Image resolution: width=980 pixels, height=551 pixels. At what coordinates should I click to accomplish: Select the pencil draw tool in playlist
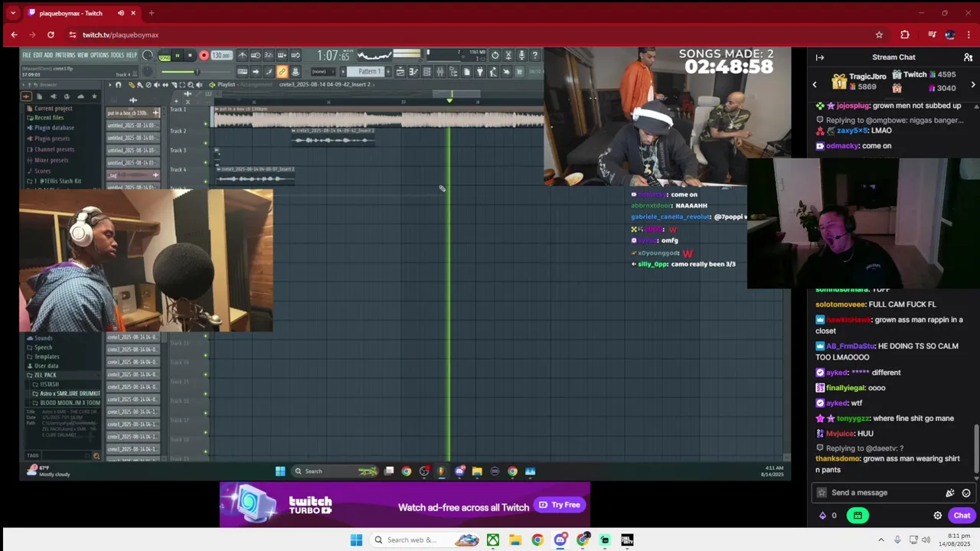click(132, 85)
